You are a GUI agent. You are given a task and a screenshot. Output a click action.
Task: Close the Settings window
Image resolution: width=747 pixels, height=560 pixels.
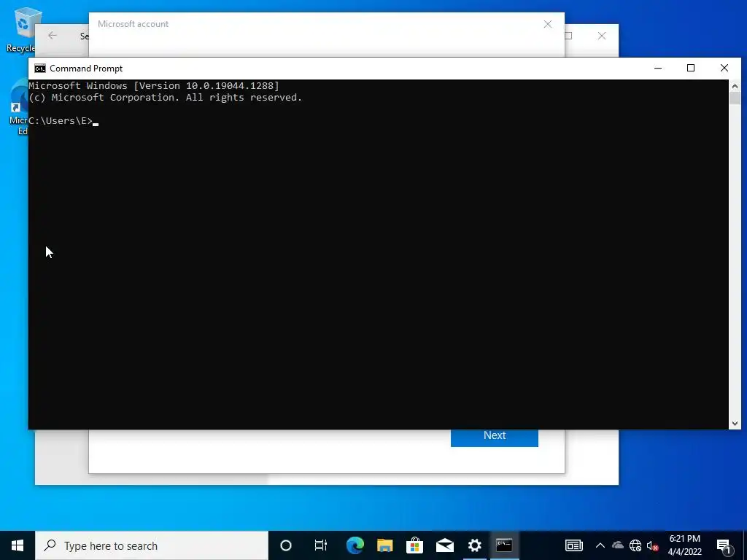(x=602, y=36)
